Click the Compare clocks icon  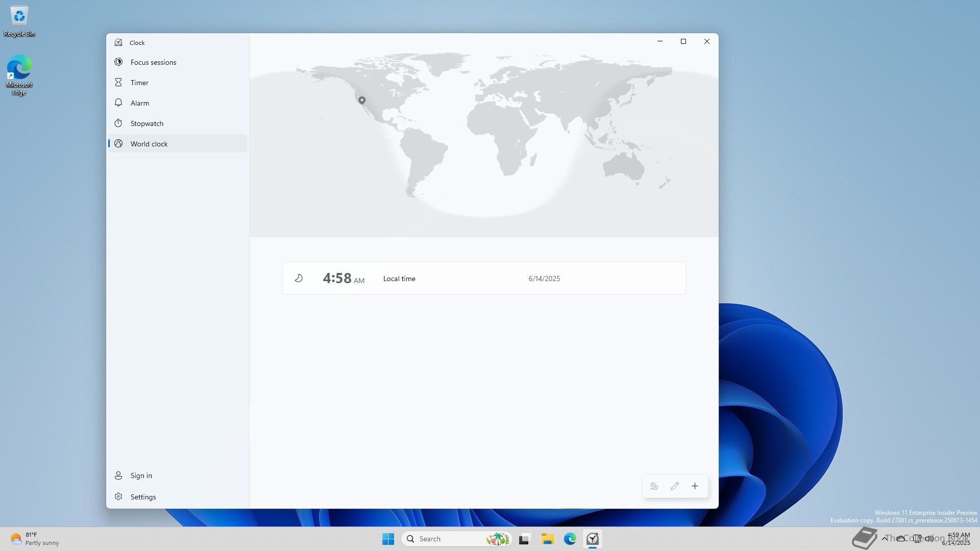[654, 486]
